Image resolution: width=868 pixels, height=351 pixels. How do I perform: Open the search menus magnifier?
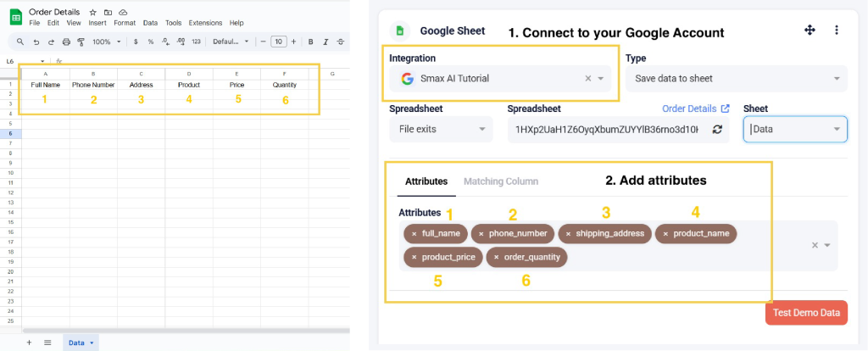(20, 42)
